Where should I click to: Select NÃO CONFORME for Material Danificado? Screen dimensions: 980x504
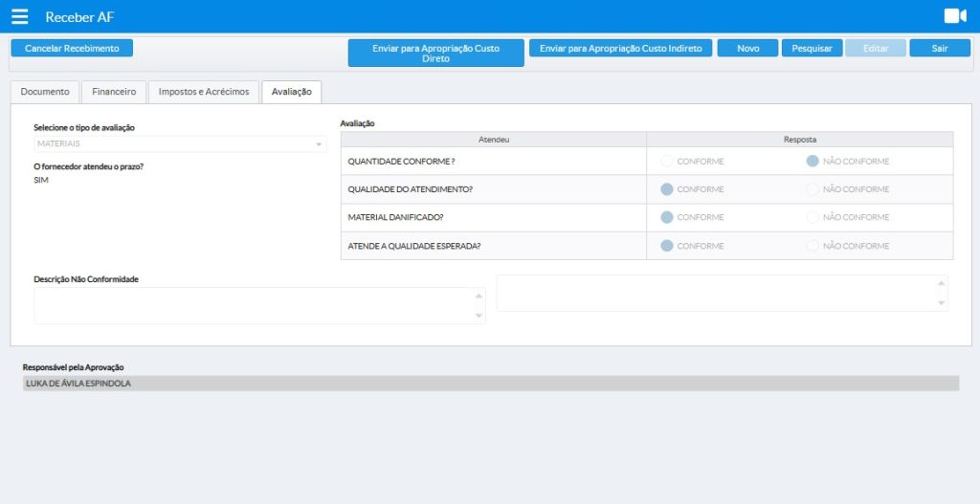point(813,218)
